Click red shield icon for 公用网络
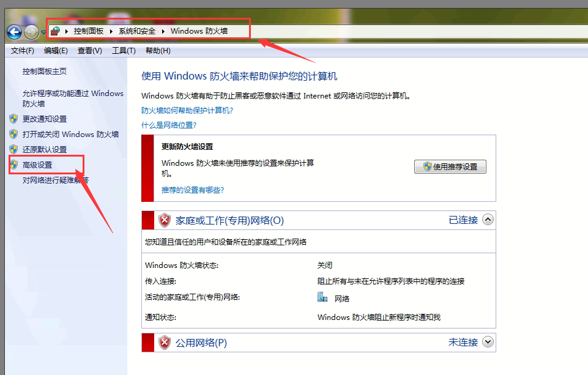588x375 pixels. point(165,343)
